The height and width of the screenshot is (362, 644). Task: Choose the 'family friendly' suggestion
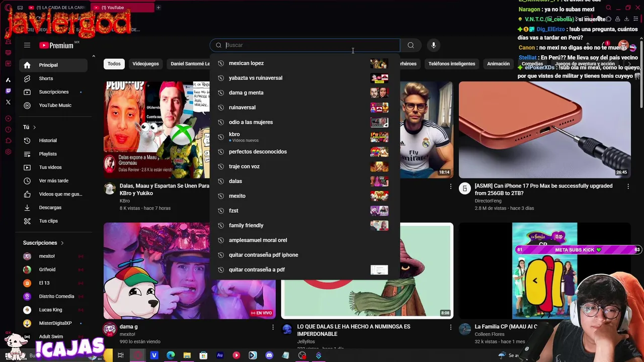click(305, 225)
